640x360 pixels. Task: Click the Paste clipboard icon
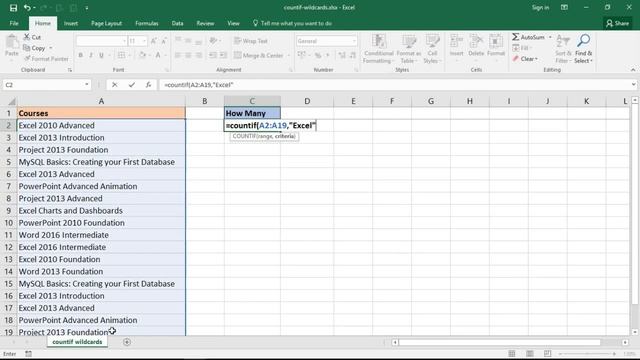pyautogui.click(x=12, y=42)
